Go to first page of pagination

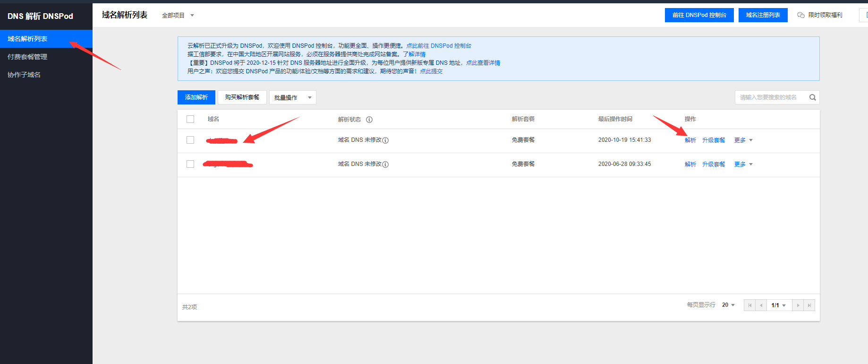pos(749,305)
